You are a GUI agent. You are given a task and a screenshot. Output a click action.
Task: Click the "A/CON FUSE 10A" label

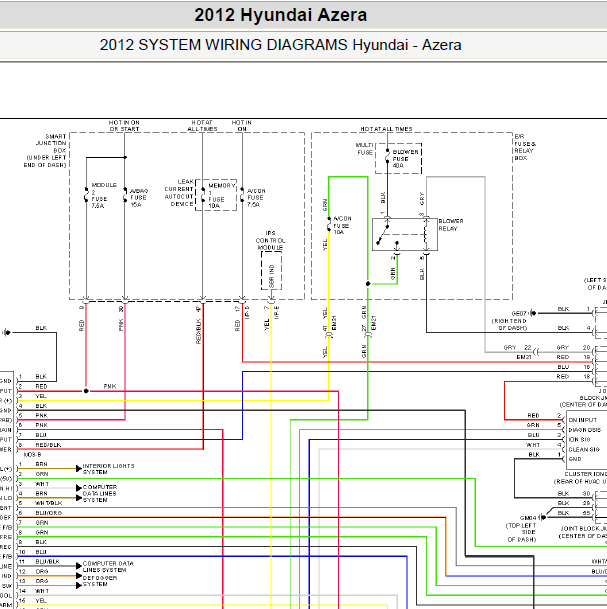click(x=342, y=225)
